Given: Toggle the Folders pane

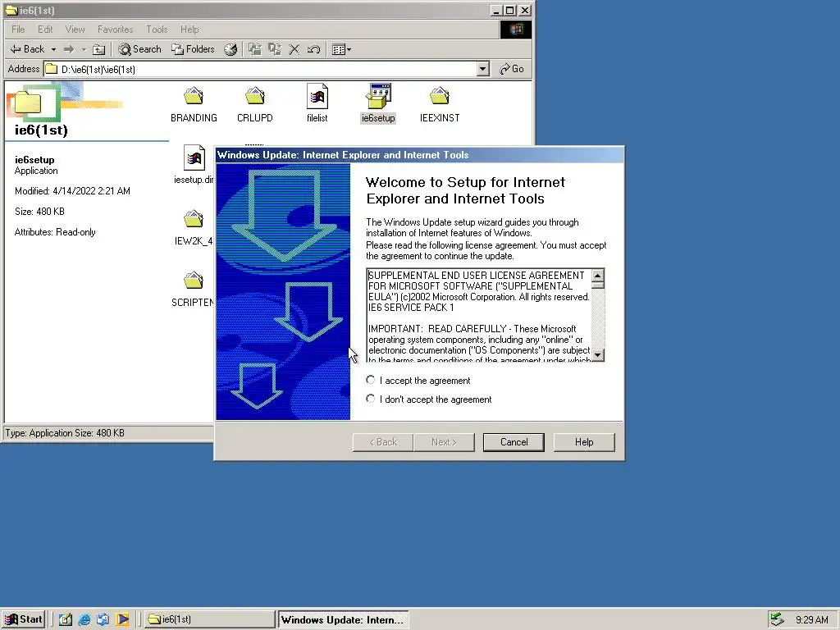Looking at the screenshot, I should pos(193,49).
